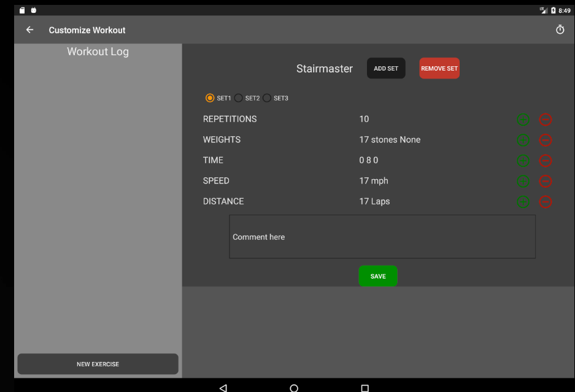The image size is (575, 392).
Task: Tap the Android home circle button
Action: click(x=294, y=388)
